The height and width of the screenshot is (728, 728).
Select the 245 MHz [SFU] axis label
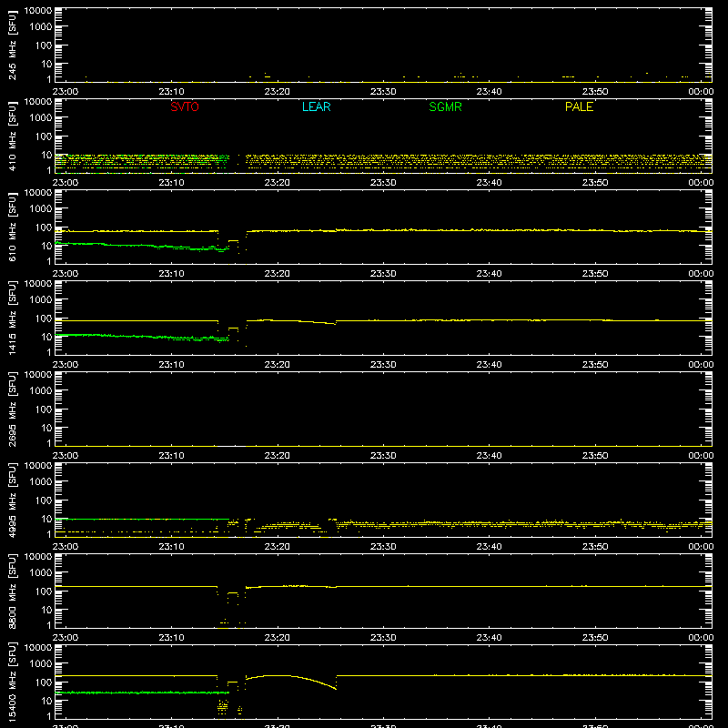(x=12, y=45)
